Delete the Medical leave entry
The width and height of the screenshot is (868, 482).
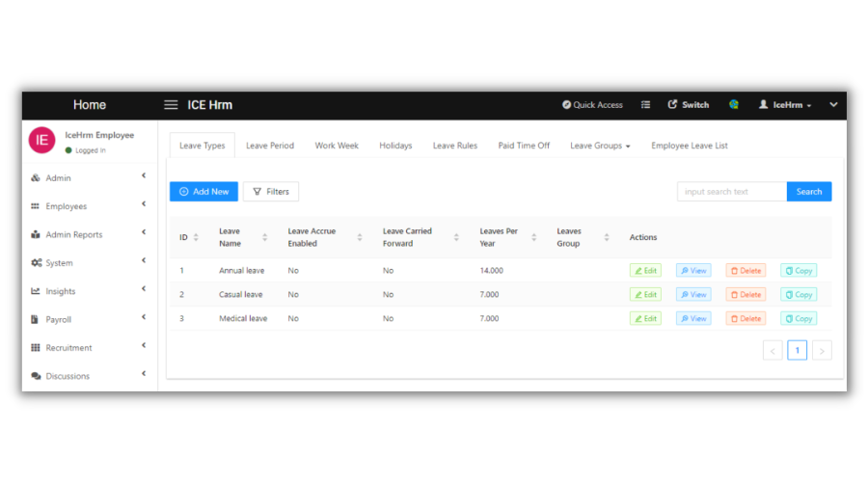pyautogui.click(x=745, y=318)
